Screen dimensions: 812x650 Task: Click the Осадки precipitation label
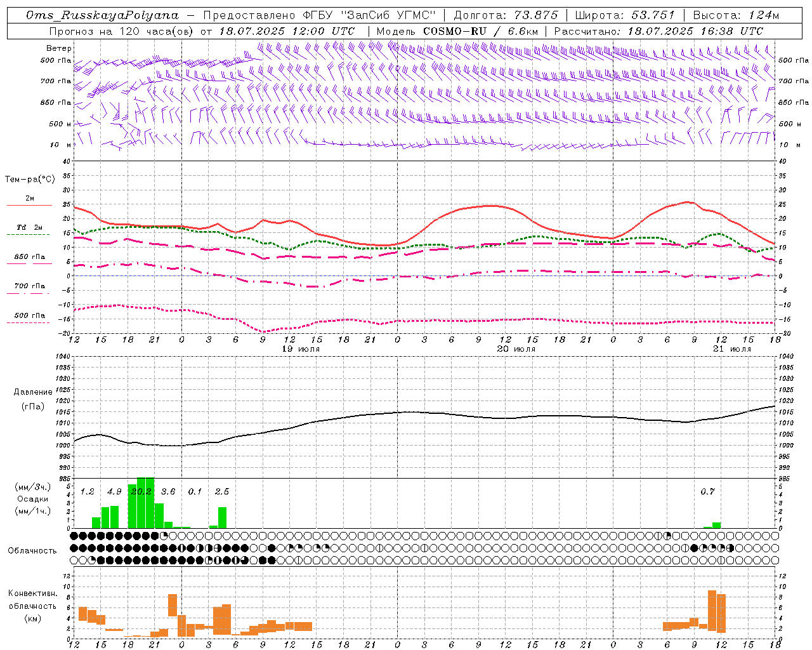pos(33,499)
